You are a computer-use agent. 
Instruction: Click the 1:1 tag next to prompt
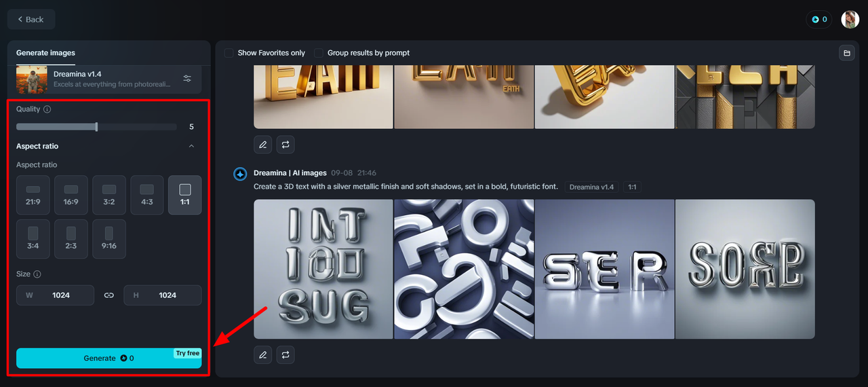(x=632, y=187)
